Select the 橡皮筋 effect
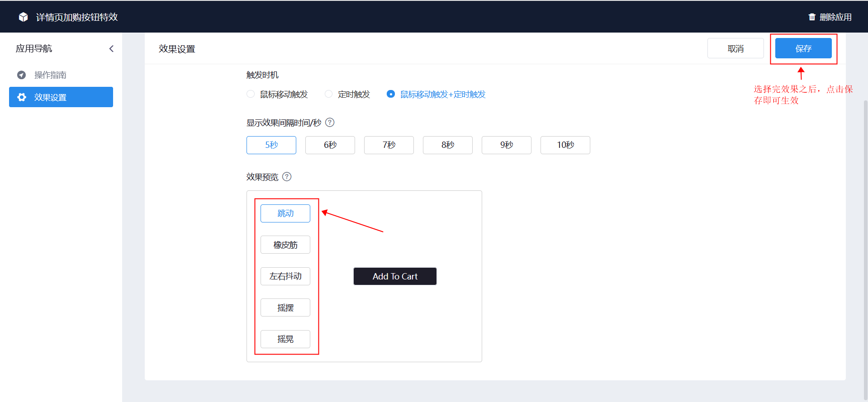The height and width of the screenshot is (402, 868). [285, 245]
